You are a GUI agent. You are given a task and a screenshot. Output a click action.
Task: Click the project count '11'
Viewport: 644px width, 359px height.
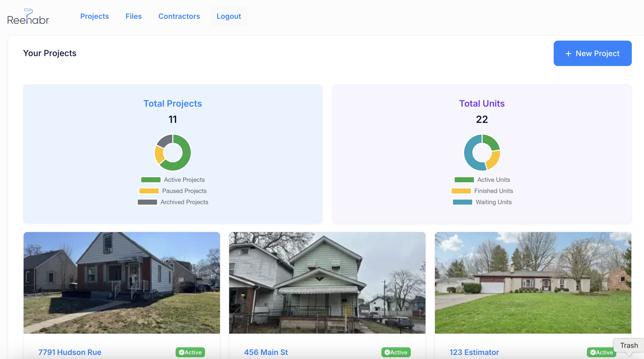pyautogui.click(x=173, y=119)
